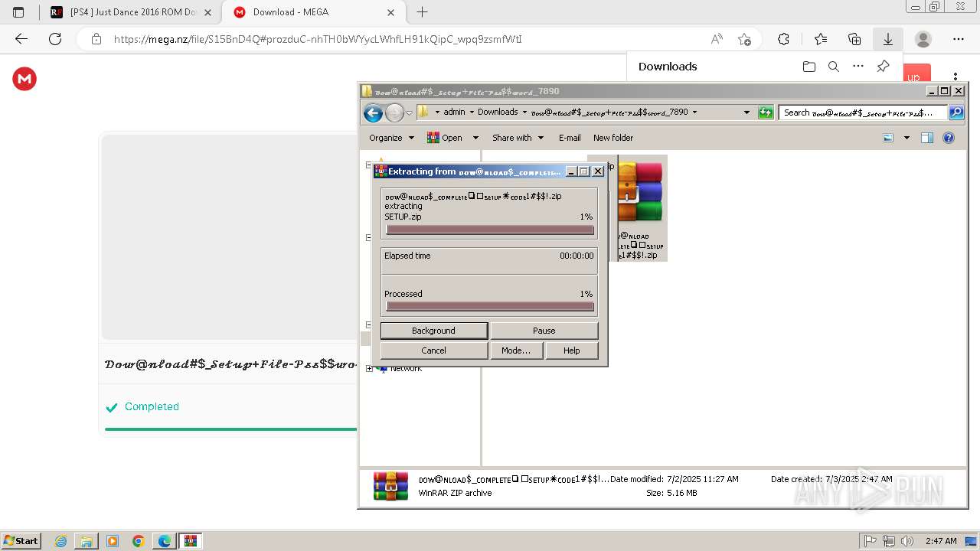Go back in Explorer window
Viewport: 980px width, 551px height.
coord(373,113)
